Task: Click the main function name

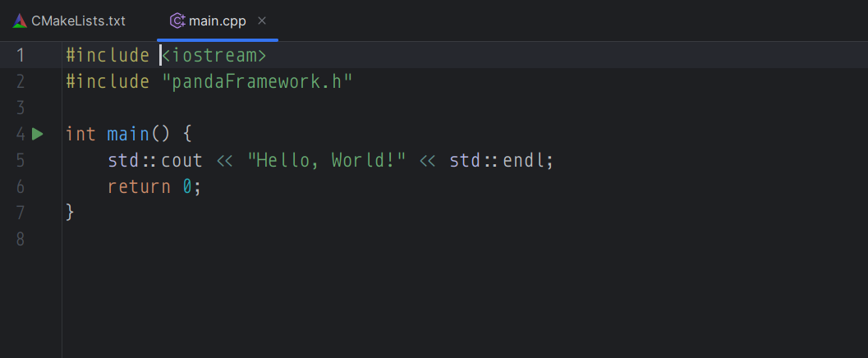Action: 128,134
